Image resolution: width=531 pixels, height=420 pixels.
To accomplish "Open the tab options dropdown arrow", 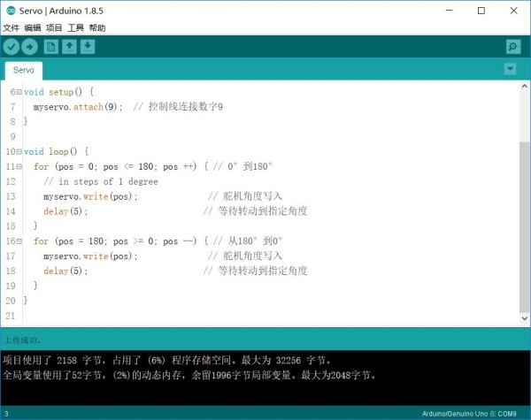I will (510, 69).
